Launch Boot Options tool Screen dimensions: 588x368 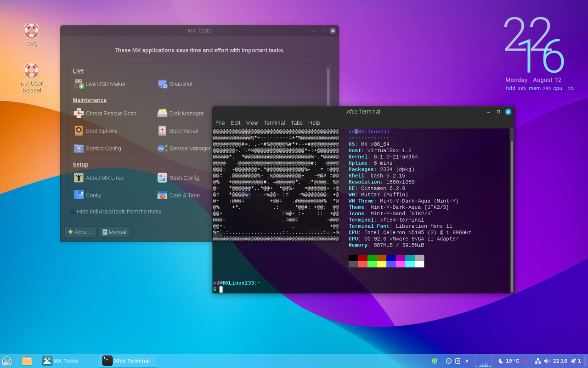[x=96, y=131]
